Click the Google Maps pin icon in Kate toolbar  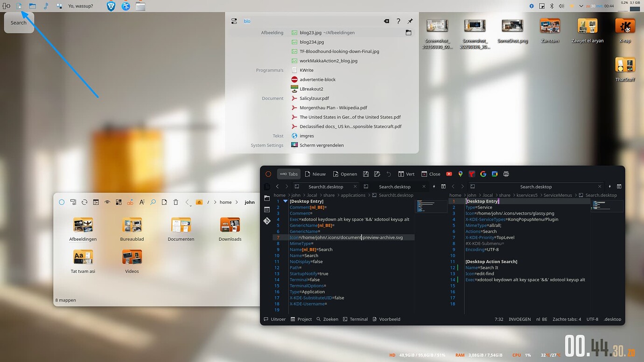pos(460,174)
